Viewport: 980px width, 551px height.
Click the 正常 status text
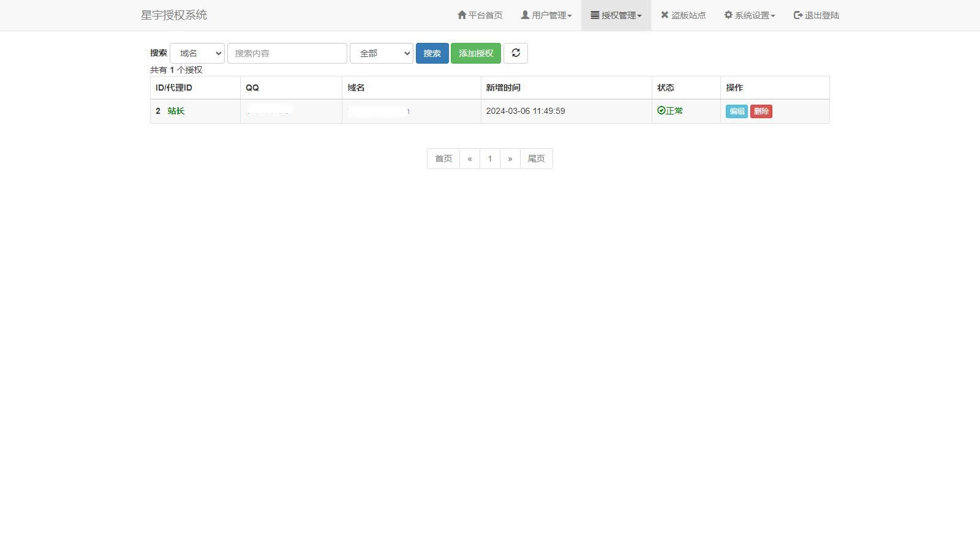pos(674,111)
